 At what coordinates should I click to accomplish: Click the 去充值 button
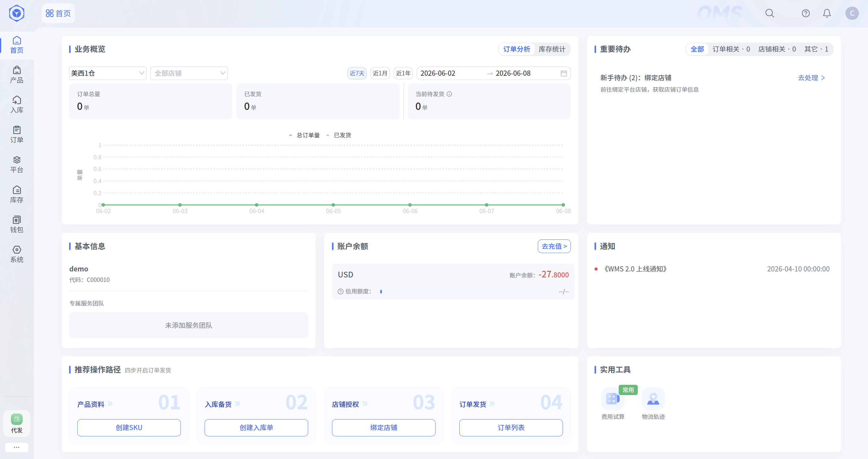pos(554,246)
